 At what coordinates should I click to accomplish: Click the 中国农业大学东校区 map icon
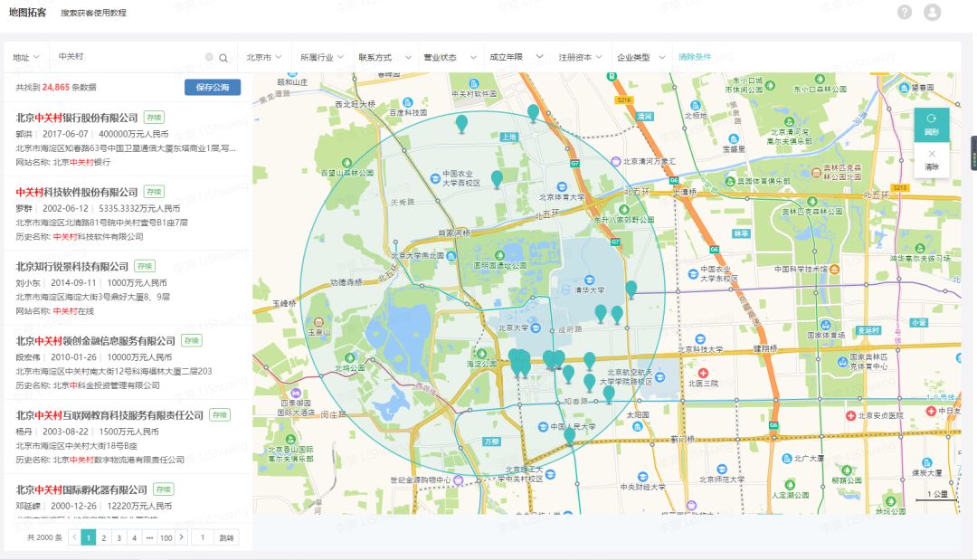point(693,273)
